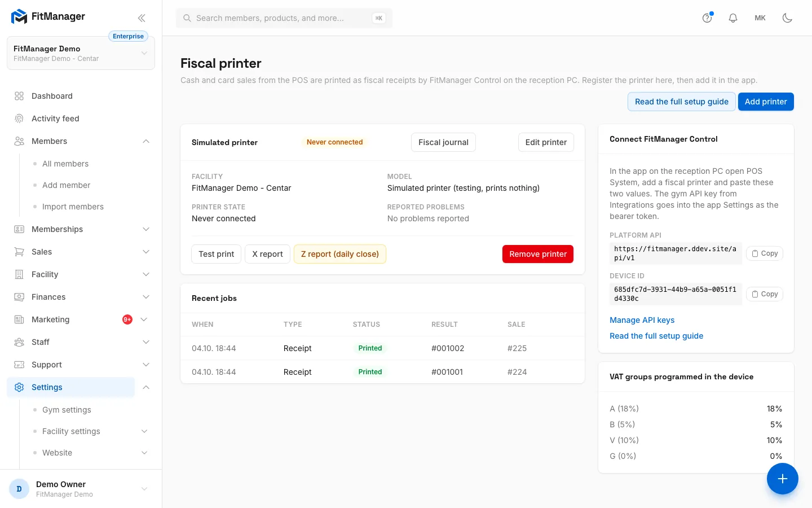Click the Finances banknote icon
The height and width of the screenshot is (508, 812).
point(19,297)
